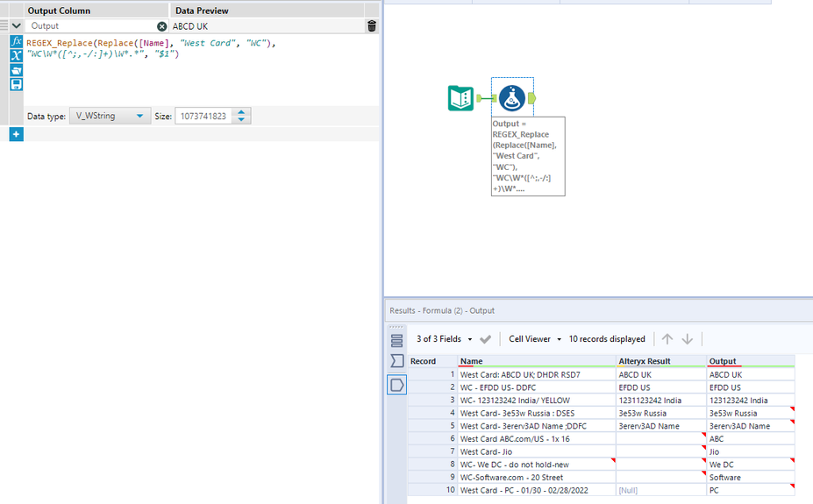Delete the Output expression with trash icon
This screenshot has height=504, width=813.
click(371, 26)
